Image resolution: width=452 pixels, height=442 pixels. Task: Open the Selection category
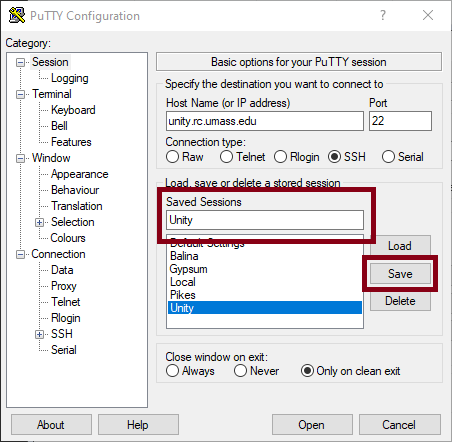[x=72, y=222]
